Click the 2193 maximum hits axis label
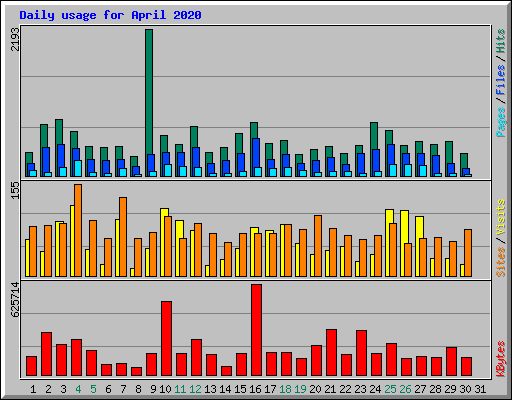The image size is (512, 400). coord(15,39)
